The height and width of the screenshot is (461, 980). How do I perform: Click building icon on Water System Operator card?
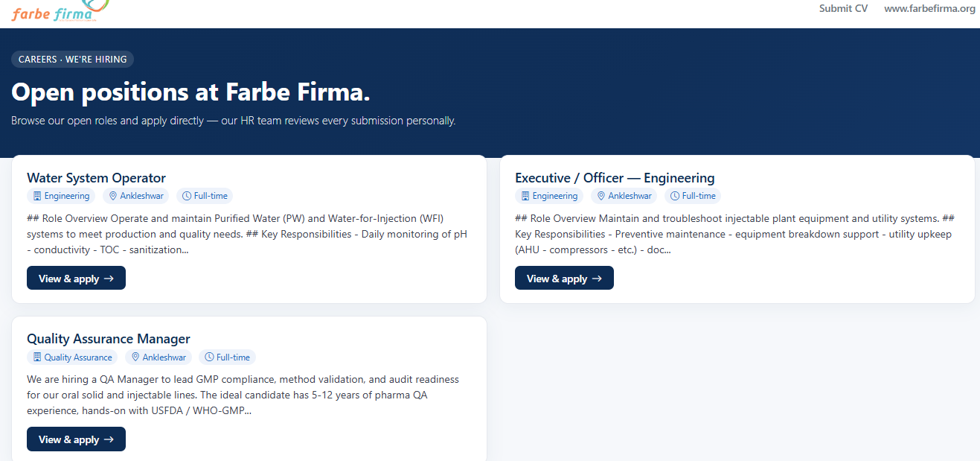click(x=37, y=196)
